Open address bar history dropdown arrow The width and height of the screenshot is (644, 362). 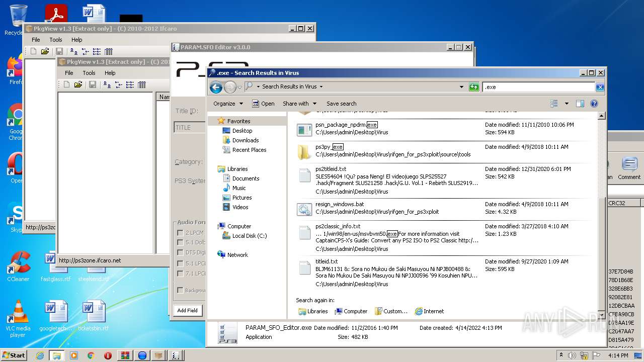[x=461, y=87]
